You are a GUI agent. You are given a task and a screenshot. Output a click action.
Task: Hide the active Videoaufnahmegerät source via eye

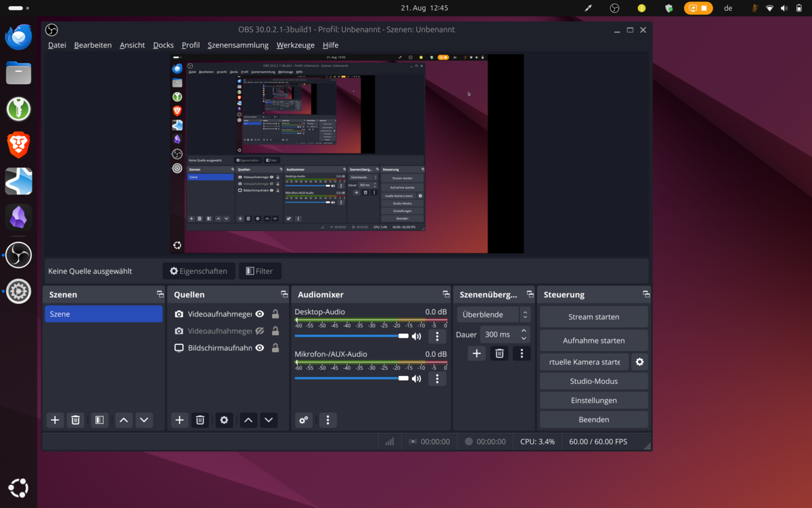pyautogui.click(x=259, y=314)
